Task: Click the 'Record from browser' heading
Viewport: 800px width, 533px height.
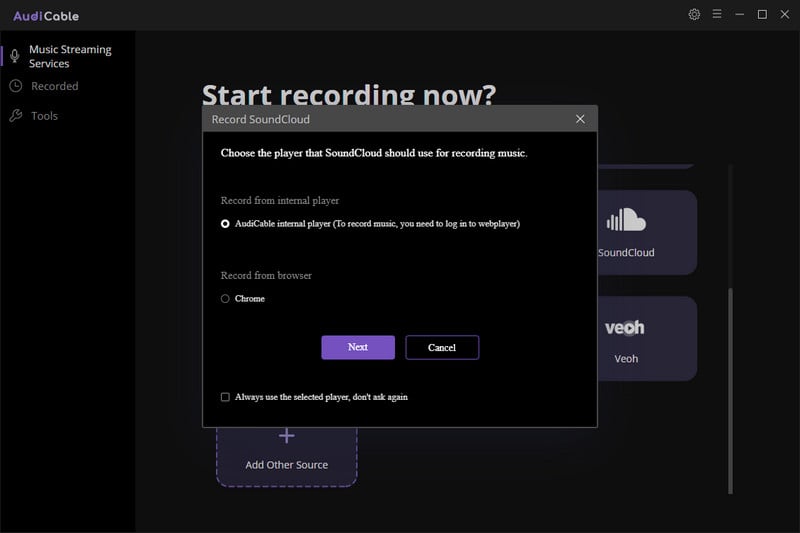Action: point(266,275)
